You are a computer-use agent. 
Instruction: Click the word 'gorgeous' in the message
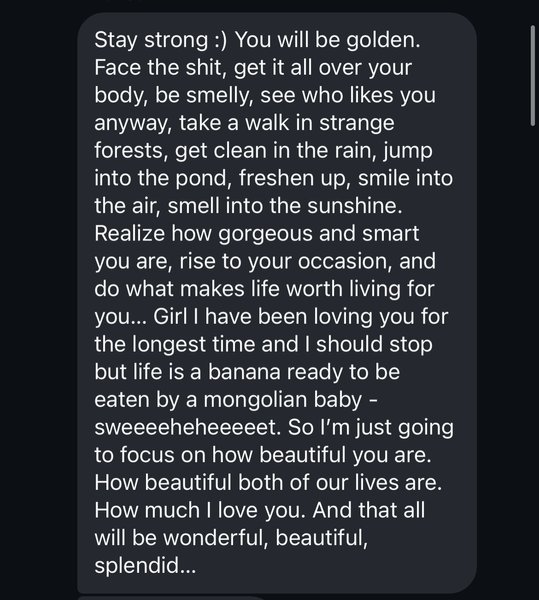[265, 234]
